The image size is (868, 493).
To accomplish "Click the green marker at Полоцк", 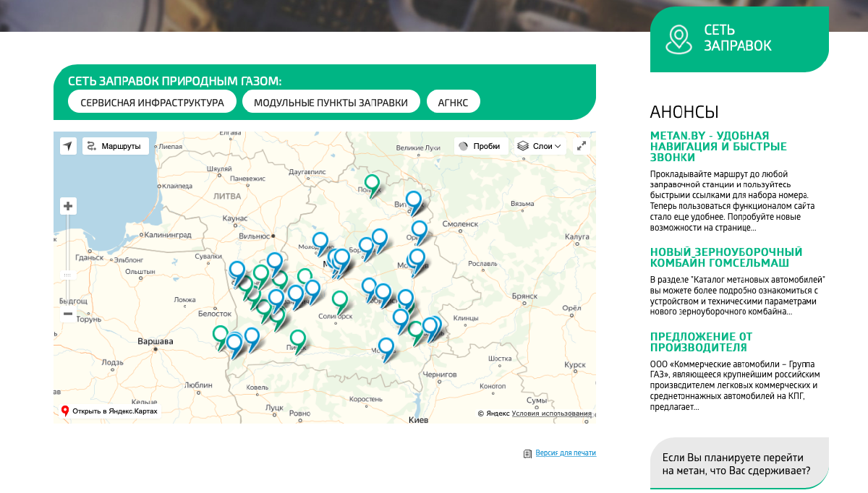I will [x=372, y=185].
